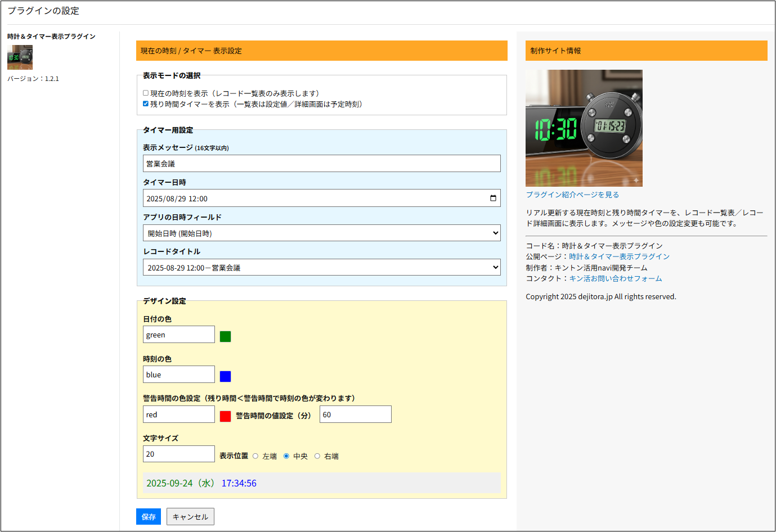This screenshot has height=532, width=776.
Task: Click the red warning color swatch
Action: click(225, 416)
